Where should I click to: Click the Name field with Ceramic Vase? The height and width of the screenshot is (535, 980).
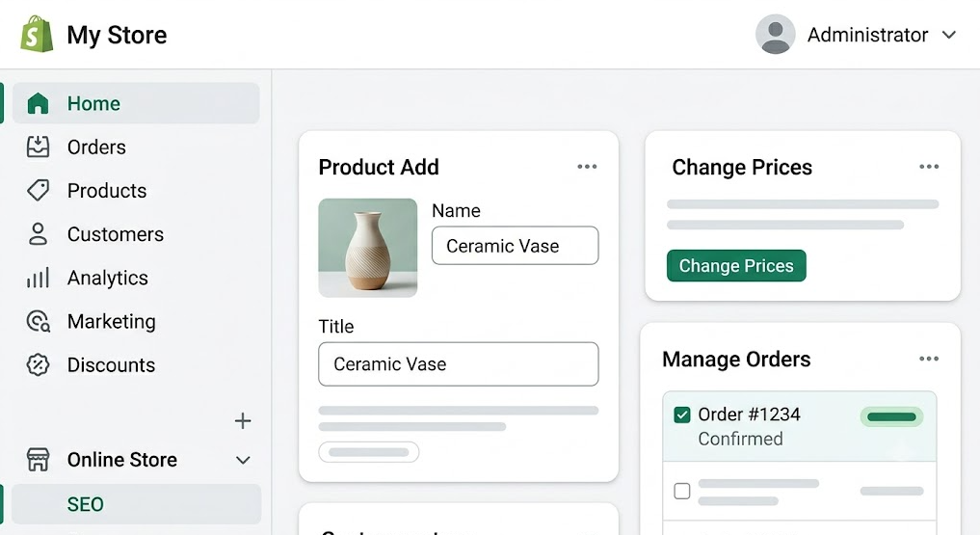point(515,246)
